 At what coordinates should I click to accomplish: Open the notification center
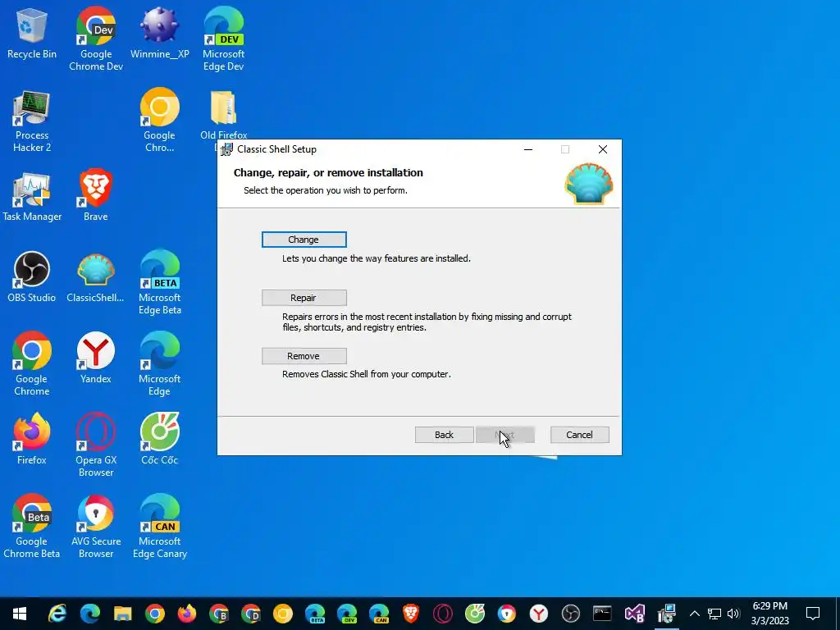pyautogui.click(x=813, y=614)
